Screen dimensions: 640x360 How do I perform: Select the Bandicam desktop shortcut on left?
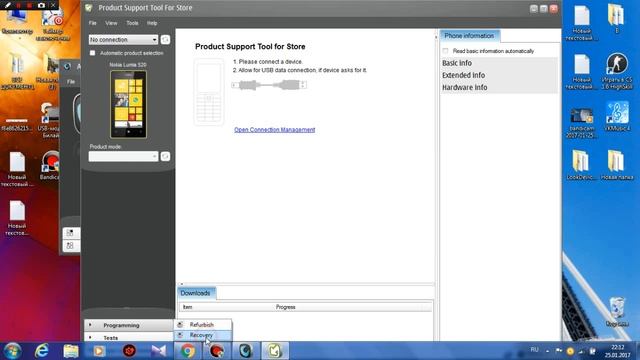(x=50, y=166)
